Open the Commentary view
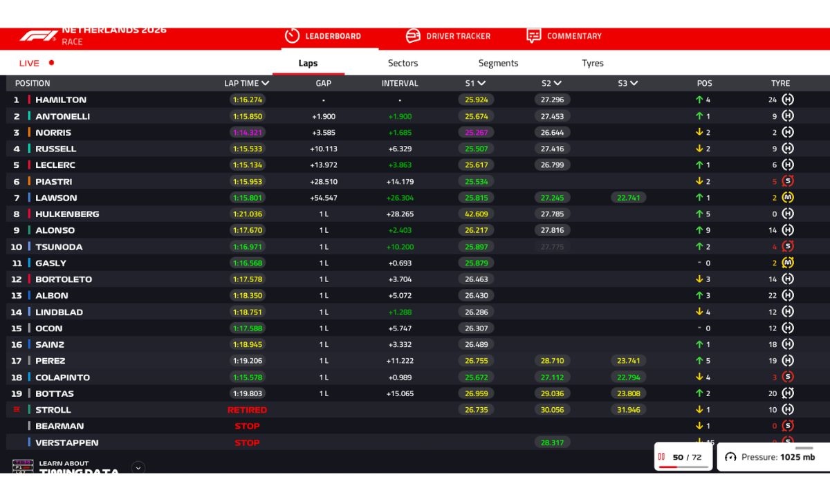 coord(564,36)
